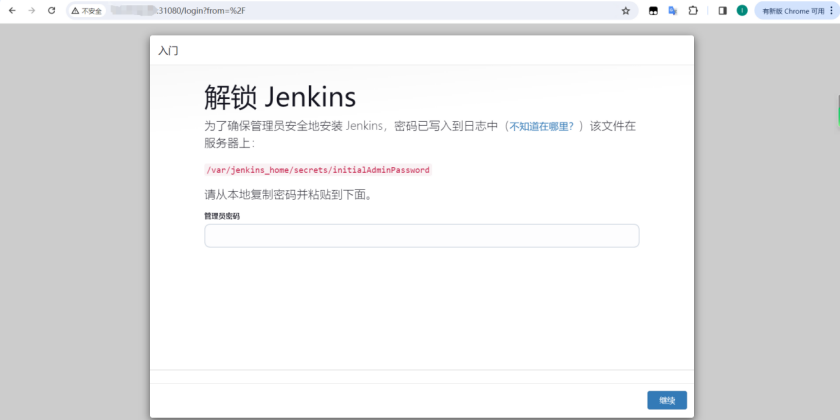
Task: Open the 不知道在哪里? help link
Action: 542,127
